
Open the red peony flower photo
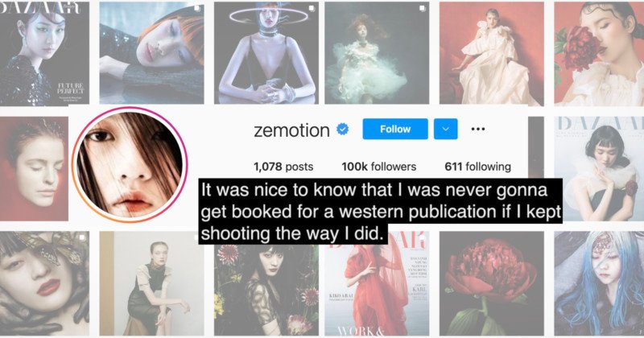point(492,283)
